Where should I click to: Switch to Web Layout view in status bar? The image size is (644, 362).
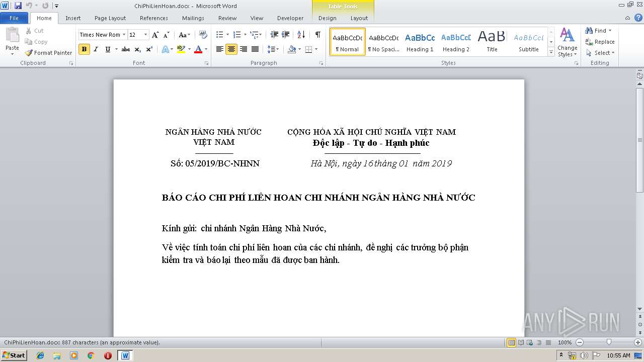[530, 342]
